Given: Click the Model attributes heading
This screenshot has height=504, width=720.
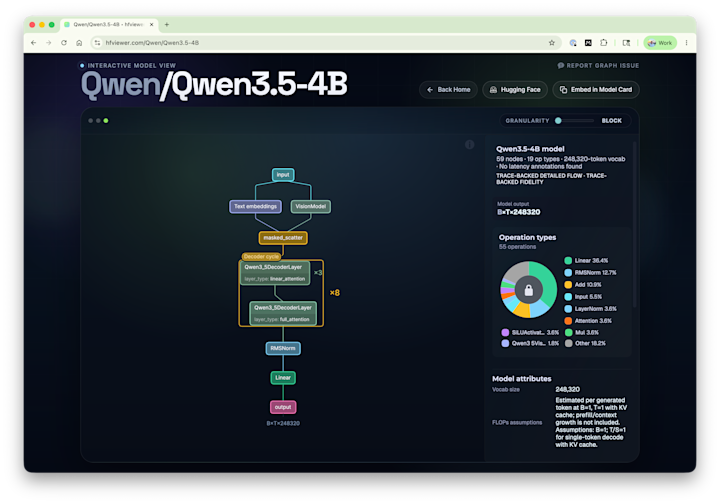Looking at the screenshot, I should coord(522,379).
